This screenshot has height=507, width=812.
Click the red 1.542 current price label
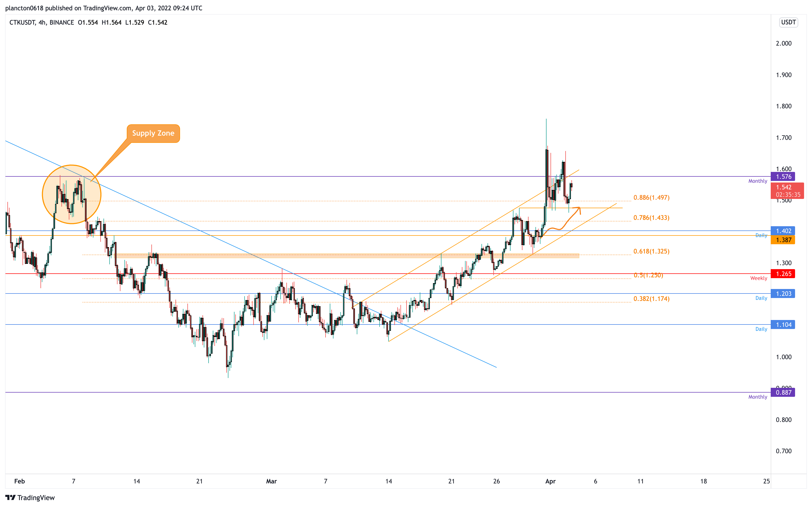coord(787,191)
